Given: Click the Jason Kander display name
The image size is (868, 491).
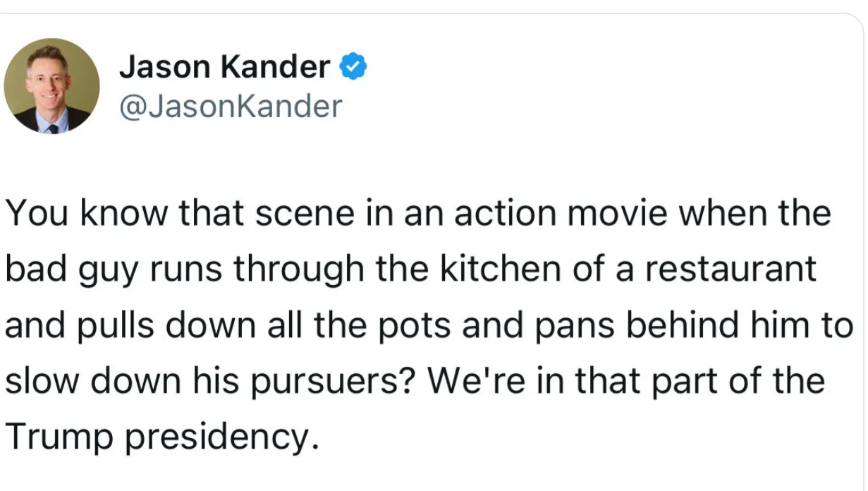Looking at the screenshot, I should (x=224, y=67).
